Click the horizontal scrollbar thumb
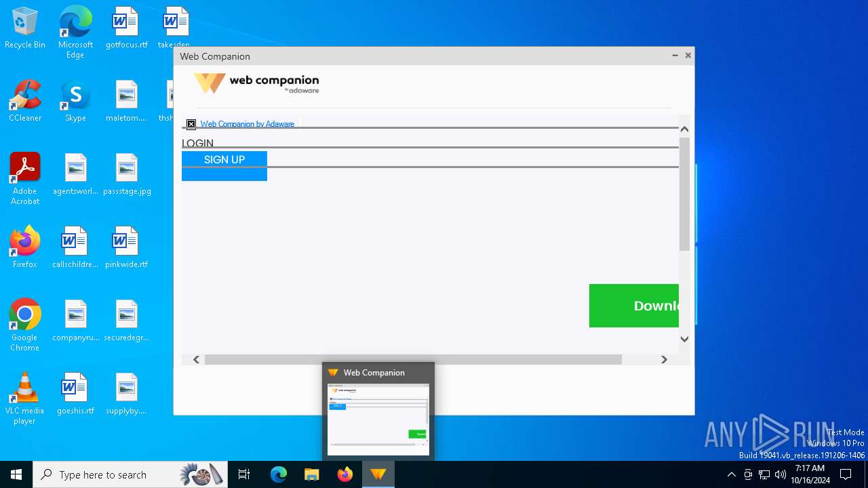This screenshot has height=488, width=868. point(413,359)
